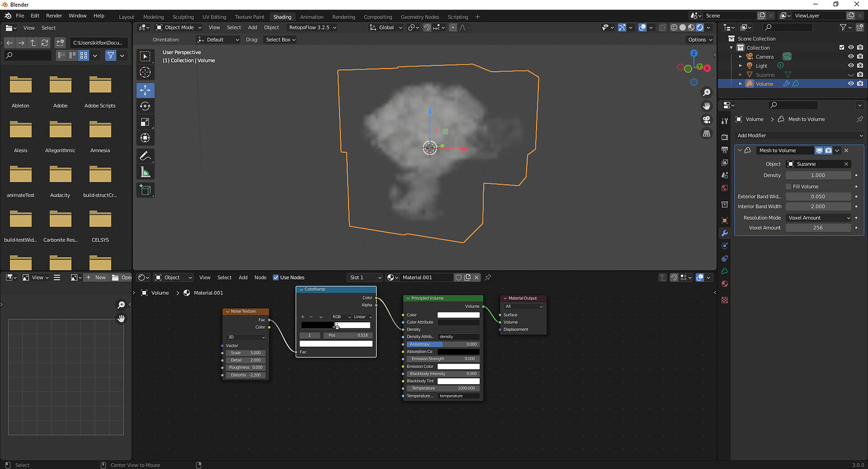Disable Volume object in renders
This screenshot has width=868, height=469.
(x=860, y=84)
